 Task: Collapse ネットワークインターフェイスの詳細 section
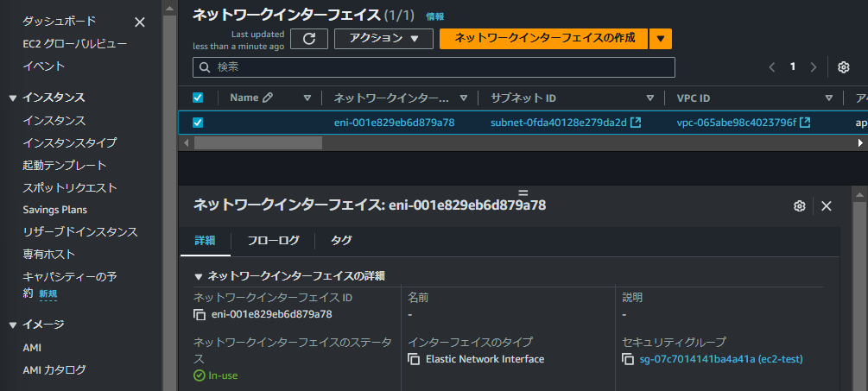pos(198,276)
